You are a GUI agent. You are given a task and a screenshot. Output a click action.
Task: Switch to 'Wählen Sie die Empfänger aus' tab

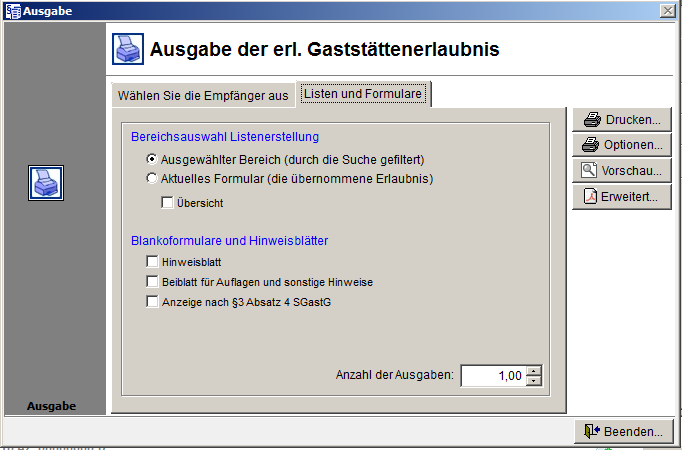click(203, 95)
